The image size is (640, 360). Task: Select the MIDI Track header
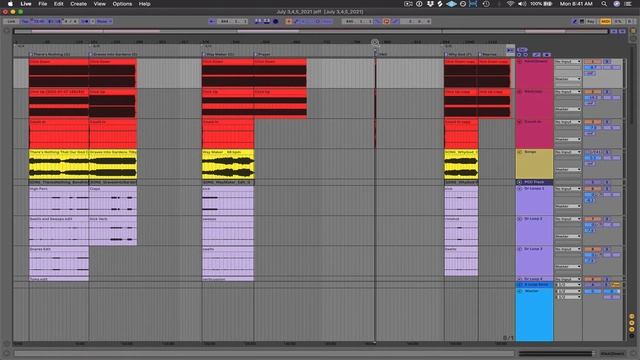click(534, 182)
